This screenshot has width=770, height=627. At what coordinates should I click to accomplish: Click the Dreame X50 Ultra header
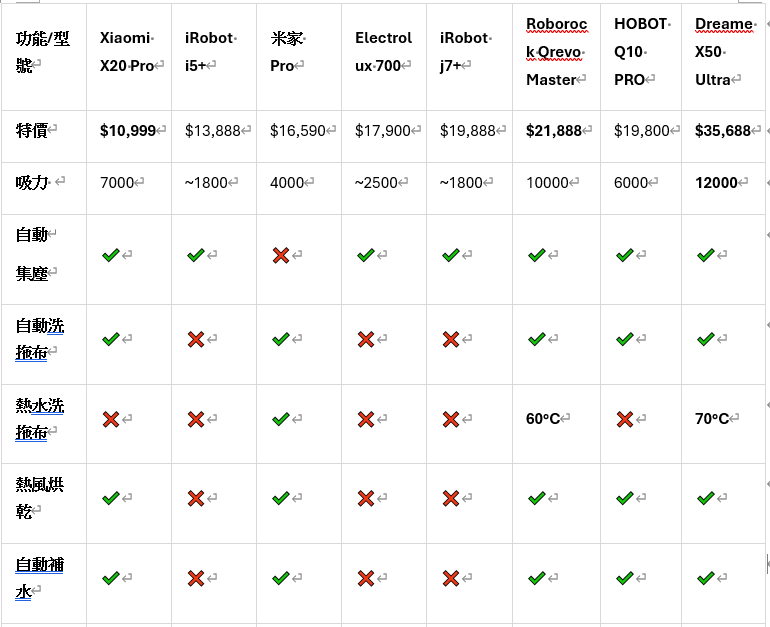(x=724, y=52)
